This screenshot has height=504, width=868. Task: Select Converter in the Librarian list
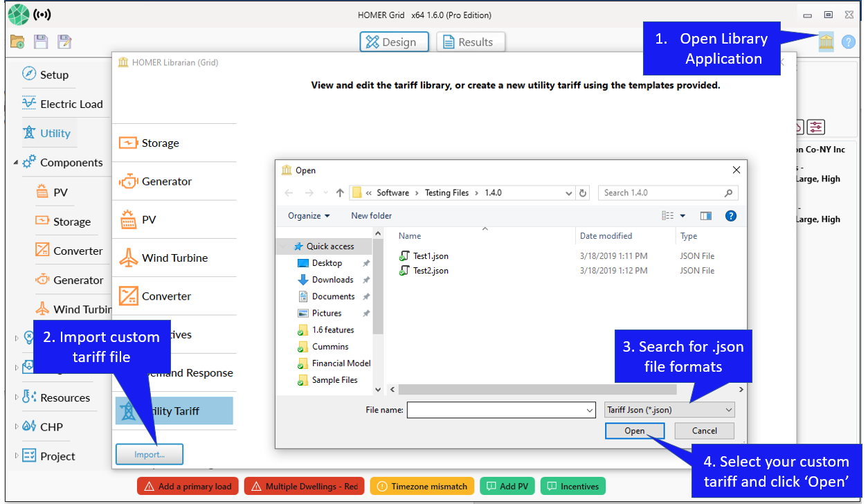pos(165,296)
